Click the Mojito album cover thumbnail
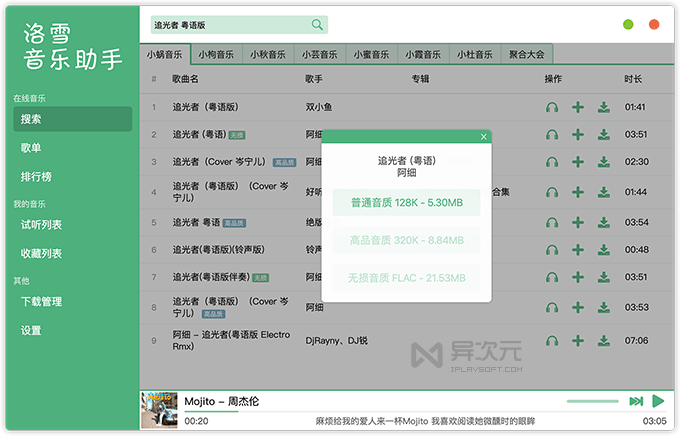680x436 pixels. click(x=159, y=408)
